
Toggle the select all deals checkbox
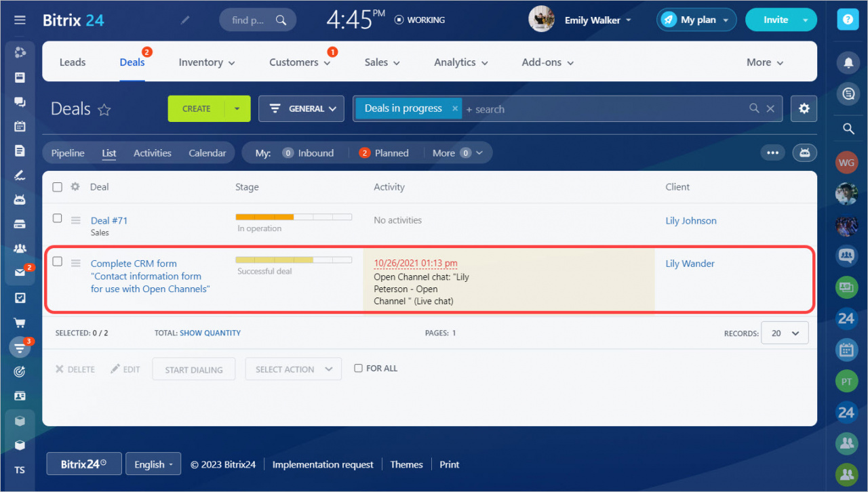pos(58,187)
